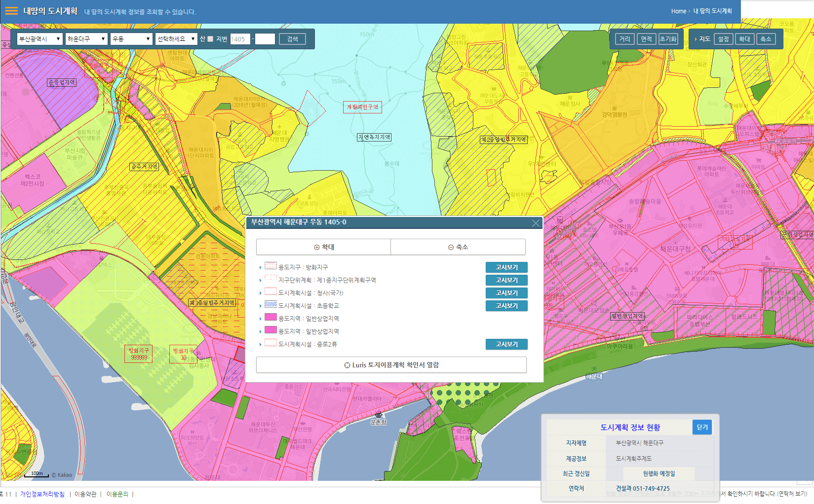Click the 검색 search button
The width and height of the screenshot is (814, 504).
(x=293, y=39)
